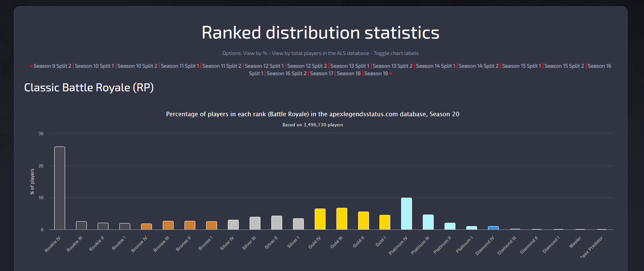
Task: Open the Season 12 Split 1 link
Action: point(264,66)
